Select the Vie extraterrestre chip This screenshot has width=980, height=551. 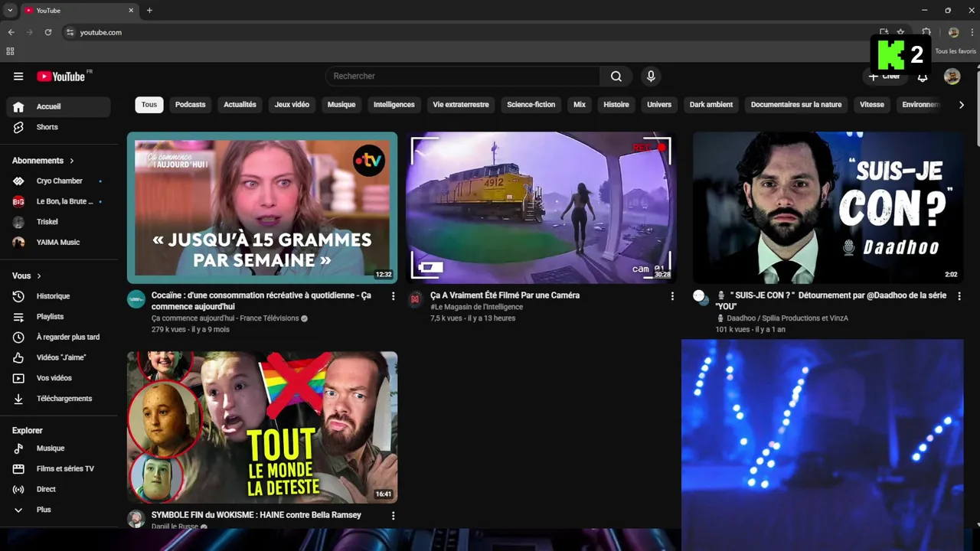(x=461, y=105)
